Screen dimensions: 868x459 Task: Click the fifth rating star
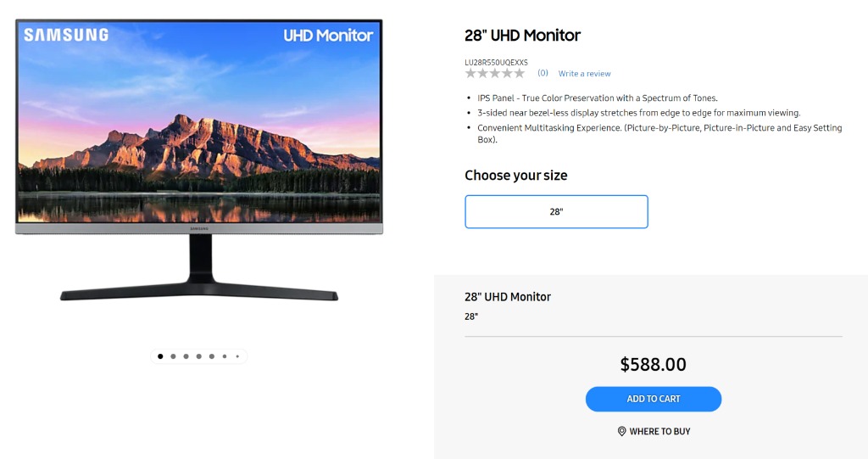520,73
